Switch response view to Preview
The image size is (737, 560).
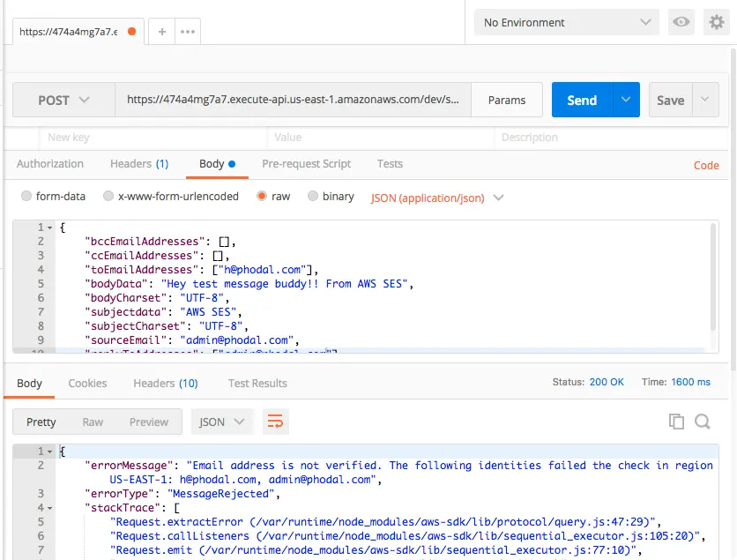148,422
